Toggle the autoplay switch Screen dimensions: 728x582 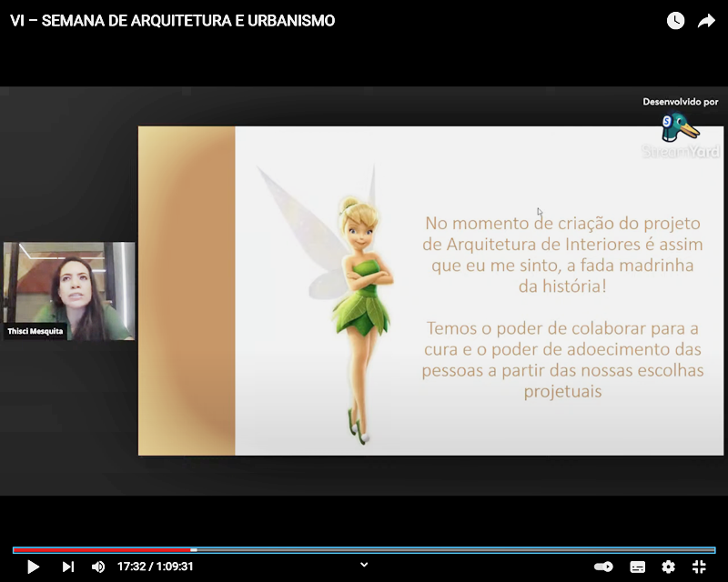603,567
